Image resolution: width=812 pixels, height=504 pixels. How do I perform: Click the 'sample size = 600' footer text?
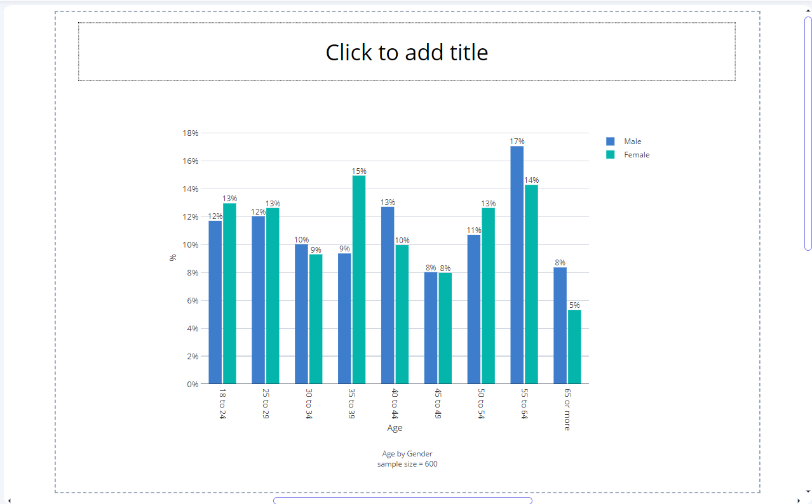(407, 464)
